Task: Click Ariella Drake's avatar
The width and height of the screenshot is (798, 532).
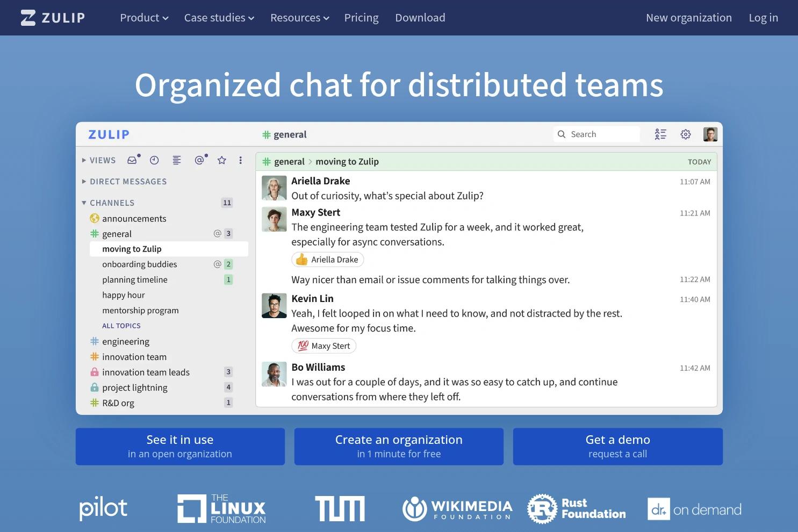Action: click(x=274, y=188)
